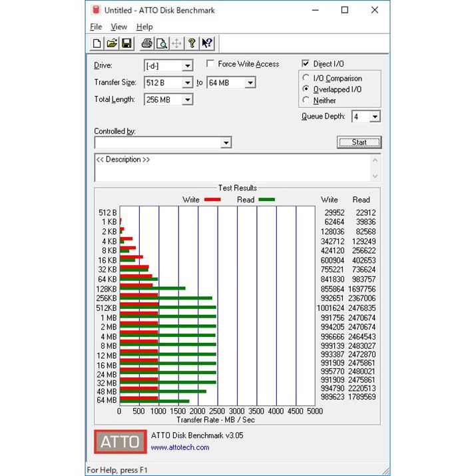Click the yellow question mark About icon
Viewport: 476px width, 476px height.
[x=192, y=44]
